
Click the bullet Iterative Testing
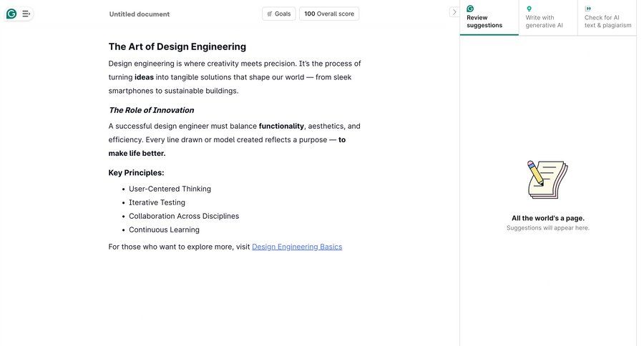(x=157, y=202)
